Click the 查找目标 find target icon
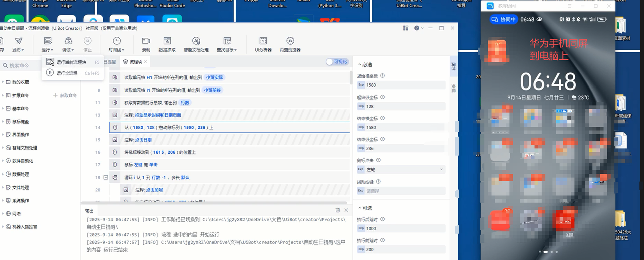644x260 pixels. pyautogui.click(x=227, y=41)
